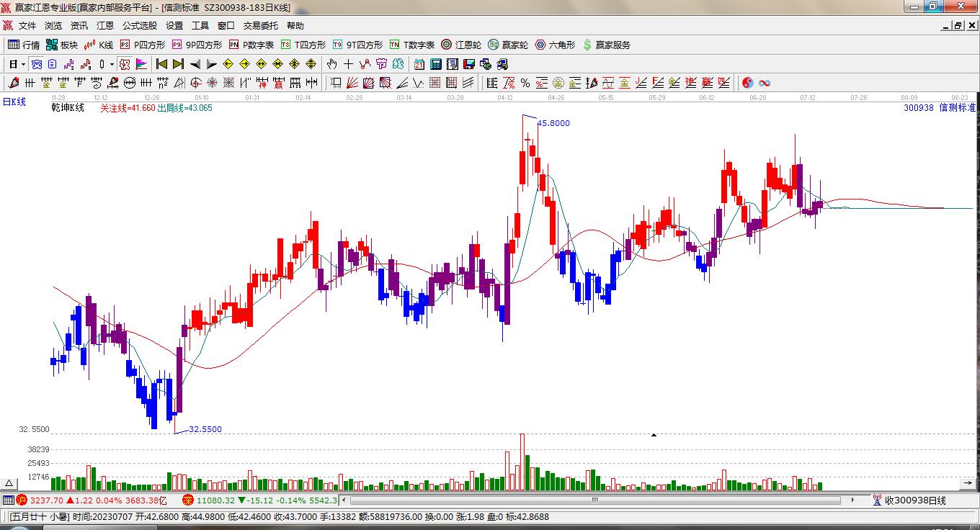Screen dimensions: 980x530
Task: Click the list grid icon in status bar
Action: click(x=8, y=500)
